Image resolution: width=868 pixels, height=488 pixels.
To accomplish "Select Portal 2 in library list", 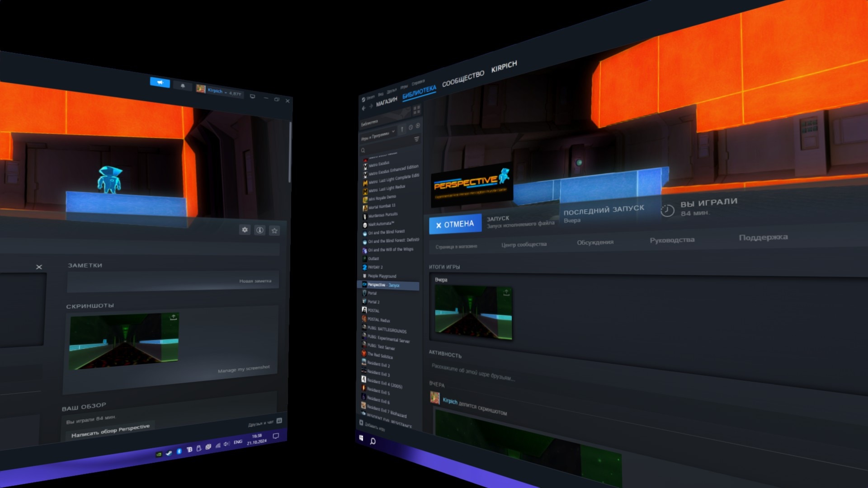I will tap(371, 301).
